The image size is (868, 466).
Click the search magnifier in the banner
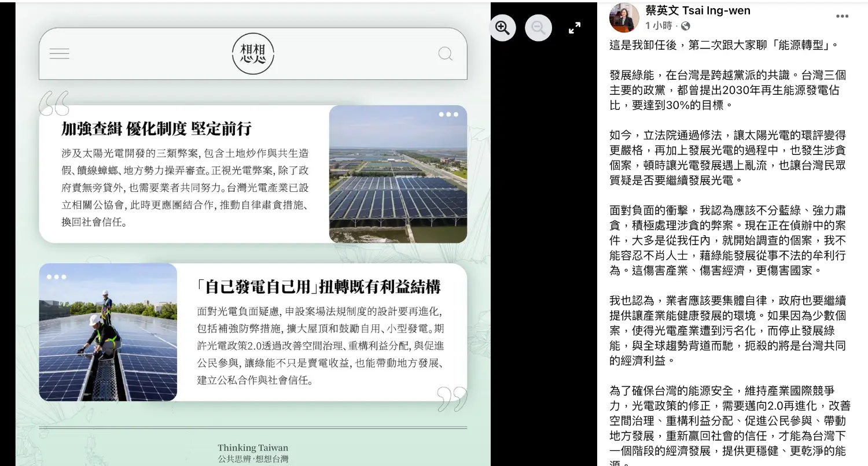click(445, 54)
